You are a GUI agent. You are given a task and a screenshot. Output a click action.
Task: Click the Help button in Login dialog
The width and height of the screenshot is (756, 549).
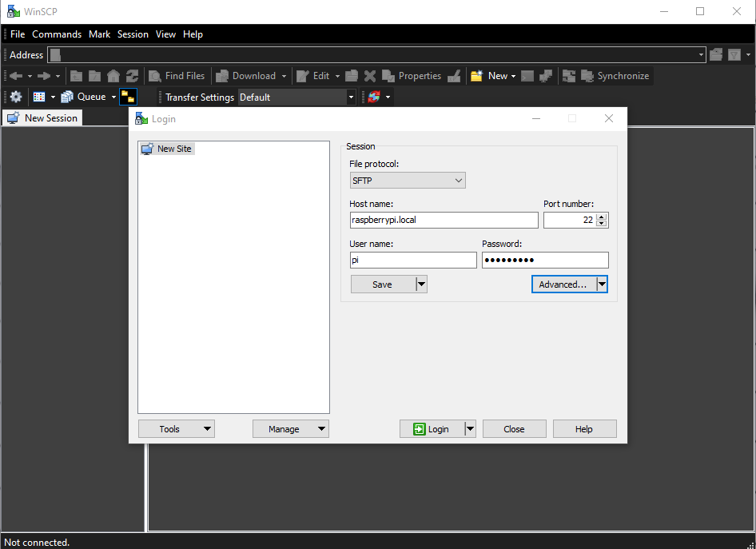point(584,429)
